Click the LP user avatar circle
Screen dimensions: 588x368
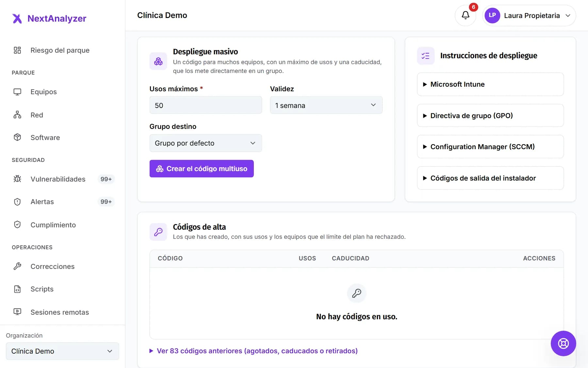point(492,15)
